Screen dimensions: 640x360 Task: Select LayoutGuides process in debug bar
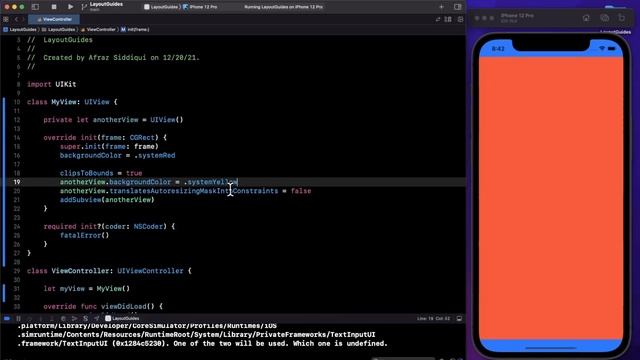click(x=122, y=318)
